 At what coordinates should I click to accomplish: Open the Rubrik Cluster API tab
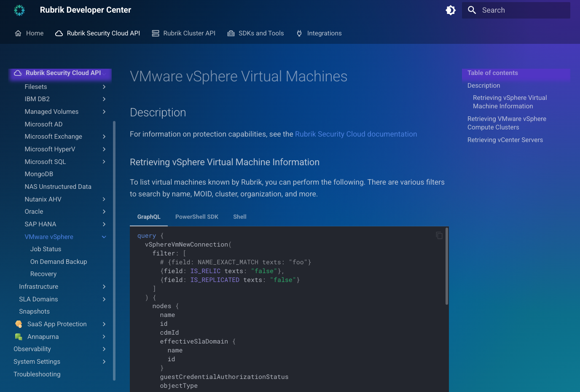[x=183, y=33]
